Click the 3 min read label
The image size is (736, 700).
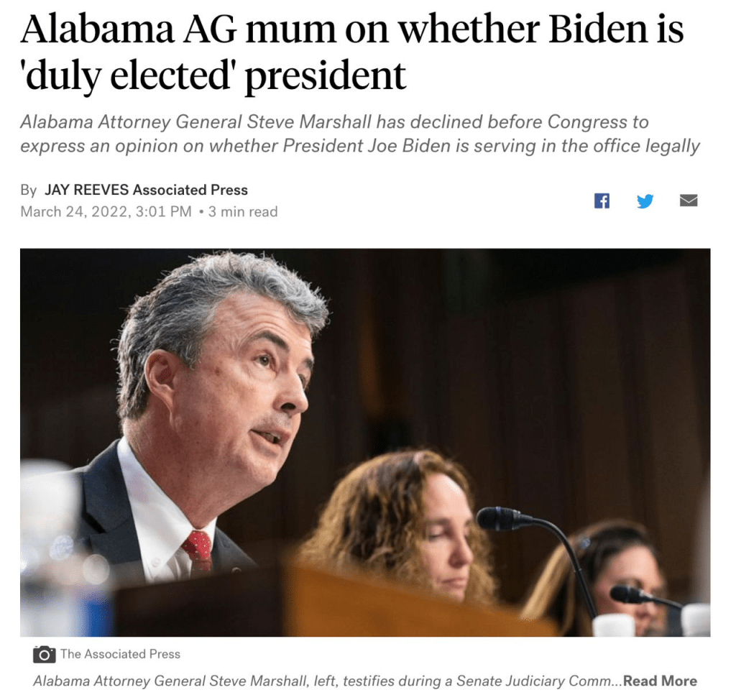[x=243, y=212]
